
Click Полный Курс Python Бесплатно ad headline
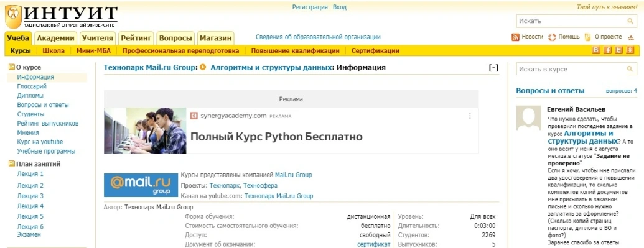point(276,137)
